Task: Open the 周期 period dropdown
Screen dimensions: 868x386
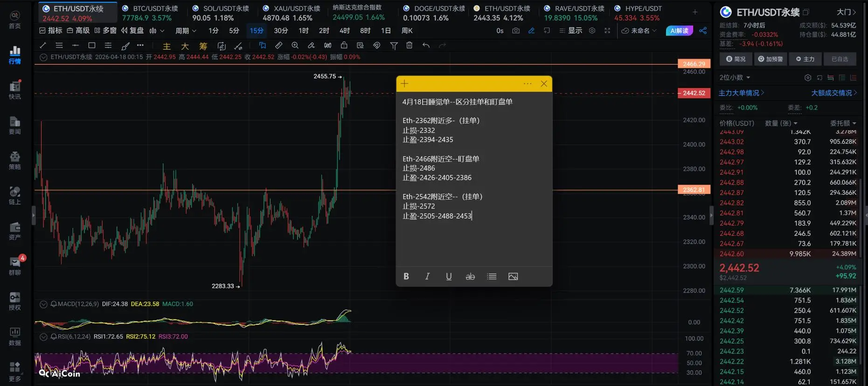Action: pyautogui.click(x=186, y=31)
